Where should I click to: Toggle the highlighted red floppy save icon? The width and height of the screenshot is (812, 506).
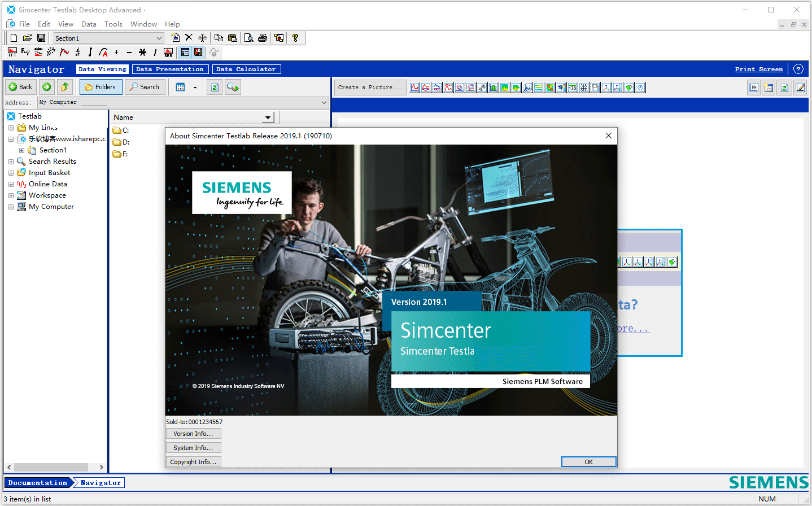coord(198,53)
